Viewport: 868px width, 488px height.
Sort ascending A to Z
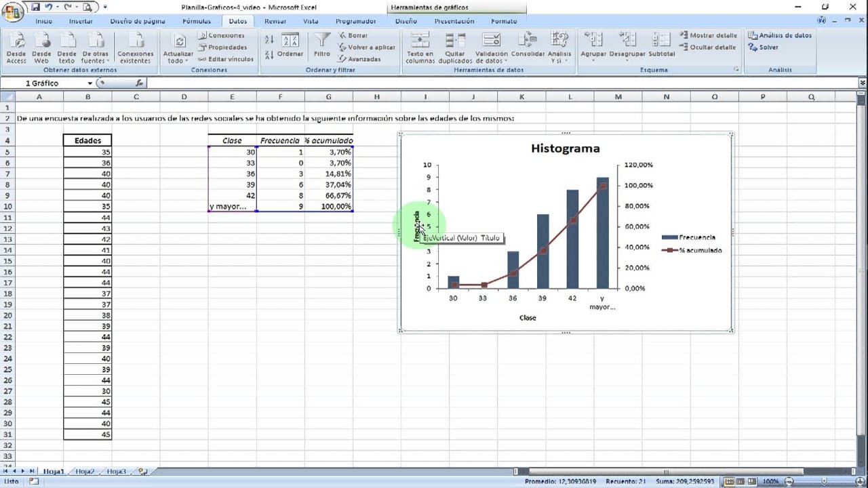pyautogui.click(x=269, y=41)
